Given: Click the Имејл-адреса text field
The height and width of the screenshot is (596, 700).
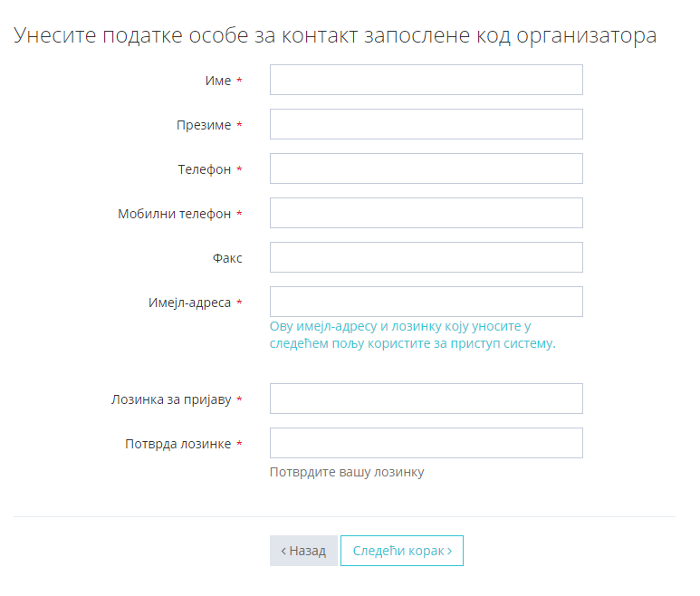Looking at the screenshot, I should click(426, 302).
